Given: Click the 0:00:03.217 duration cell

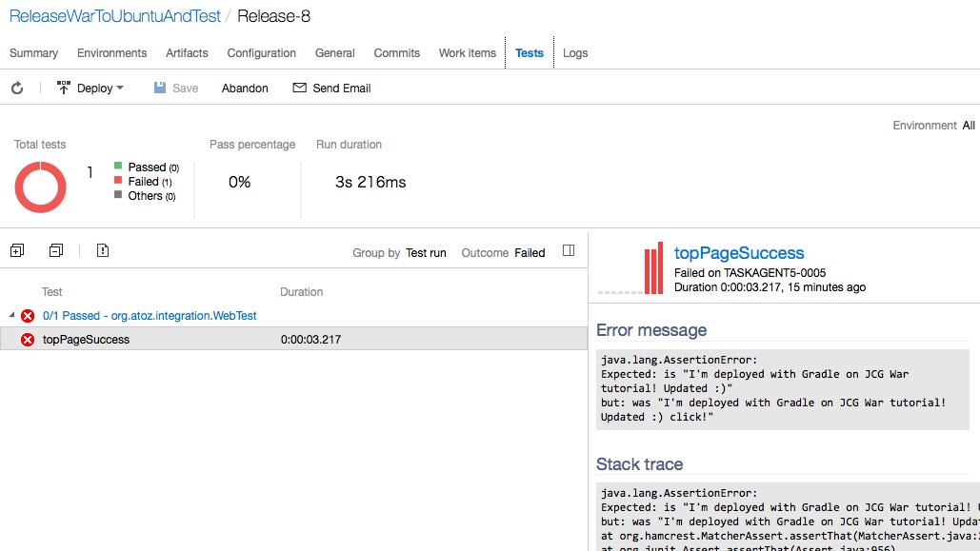Looking at the screenshot, I should click(x=310, y=340).
